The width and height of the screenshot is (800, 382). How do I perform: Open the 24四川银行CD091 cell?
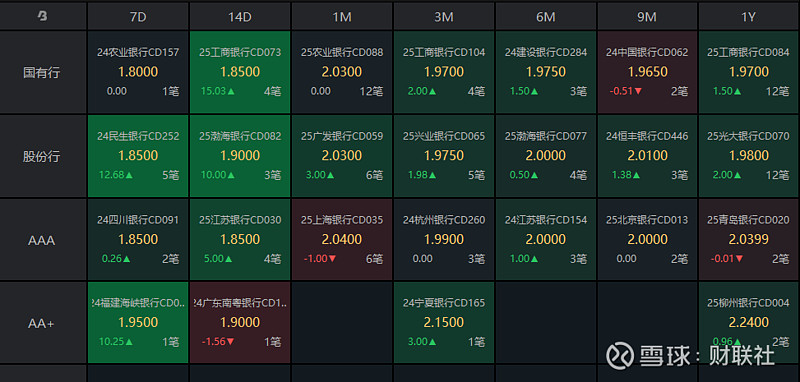click(x=138, y=239)
